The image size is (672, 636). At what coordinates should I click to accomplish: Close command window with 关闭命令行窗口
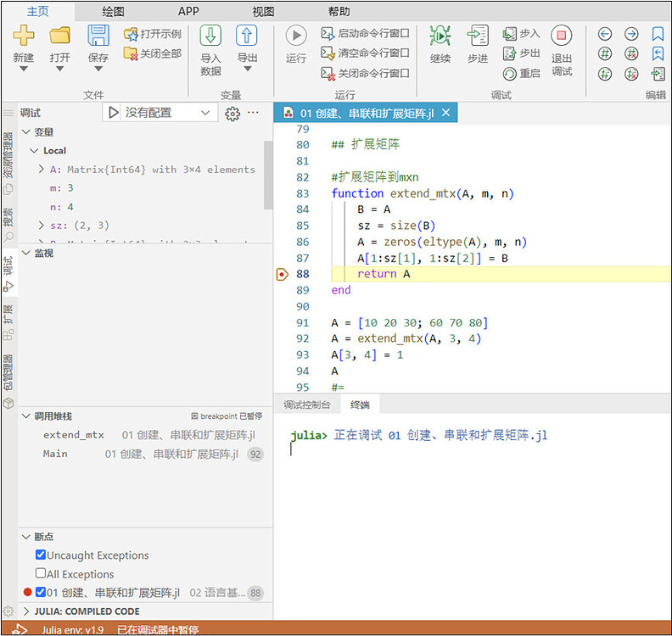[x=365, y=73]
